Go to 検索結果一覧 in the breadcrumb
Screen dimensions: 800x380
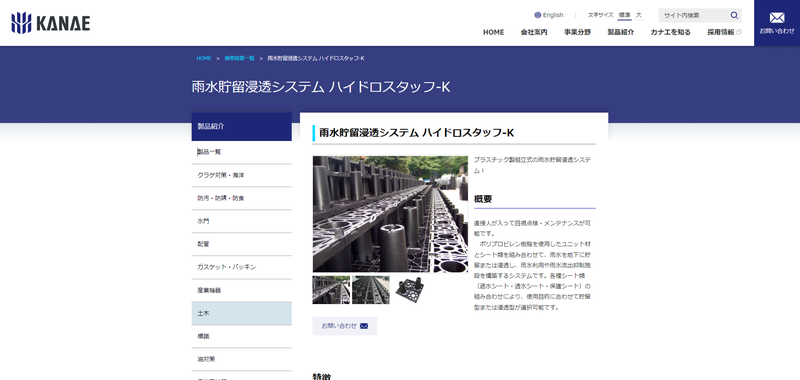[x=239, y=59]
